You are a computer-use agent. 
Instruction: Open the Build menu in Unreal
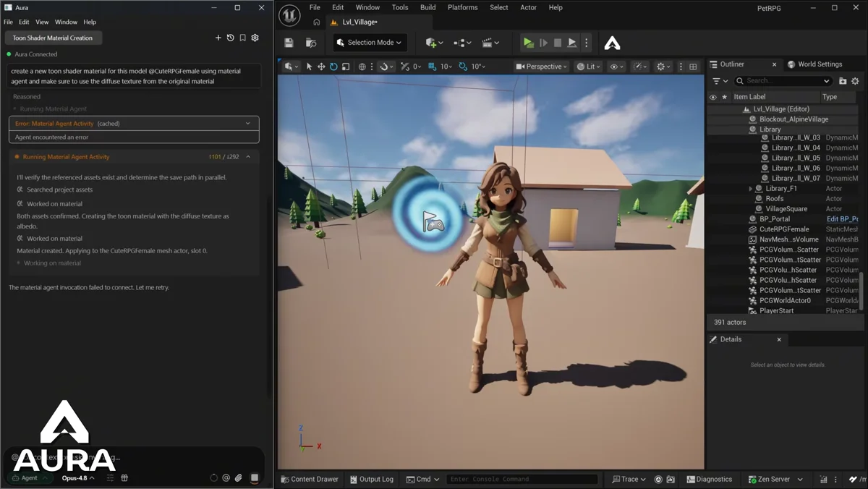pyautogui.click(x=428, y=7)
